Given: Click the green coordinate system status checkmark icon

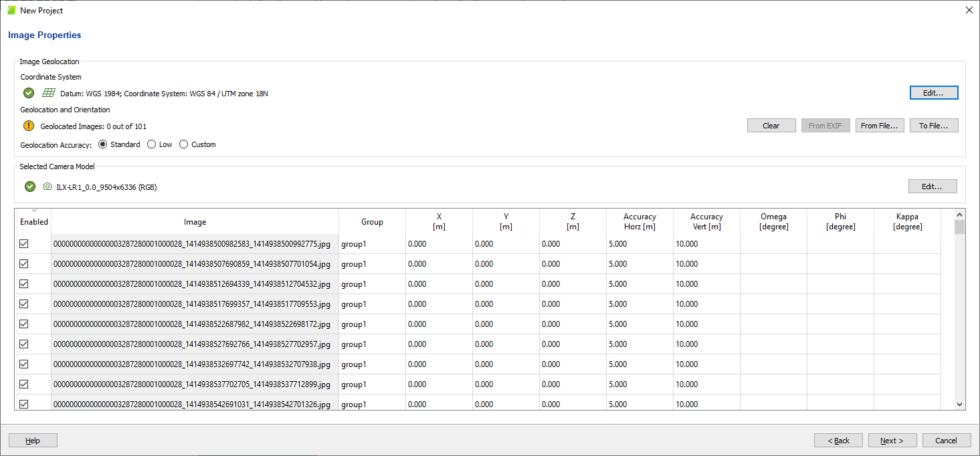Looking at the screenshot, I should coord(29,93).
